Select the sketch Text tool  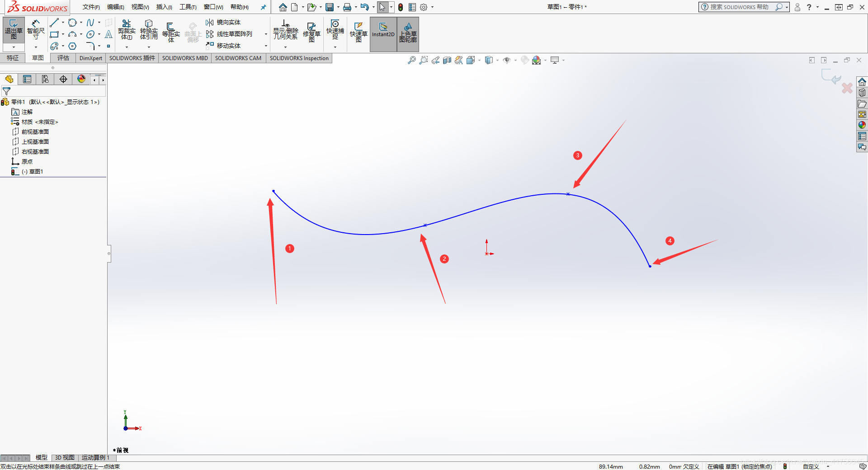click(x=108, y=34)
